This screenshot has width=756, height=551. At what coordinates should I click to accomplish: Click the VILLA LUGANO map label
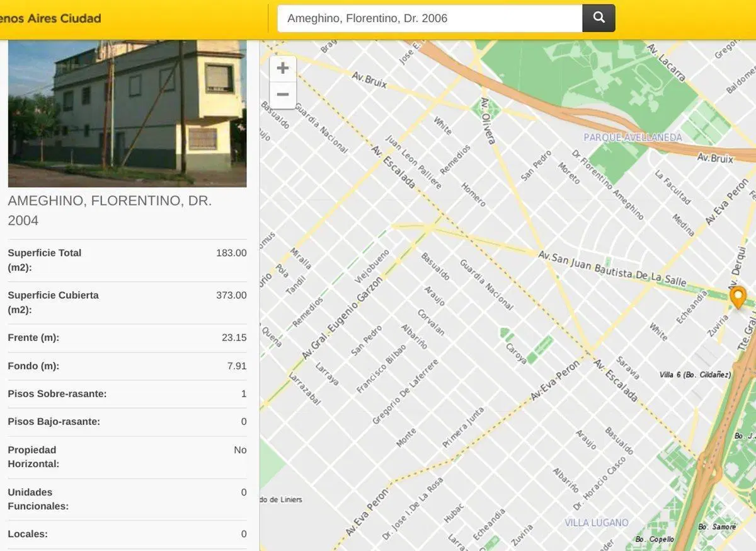[596, 523]
